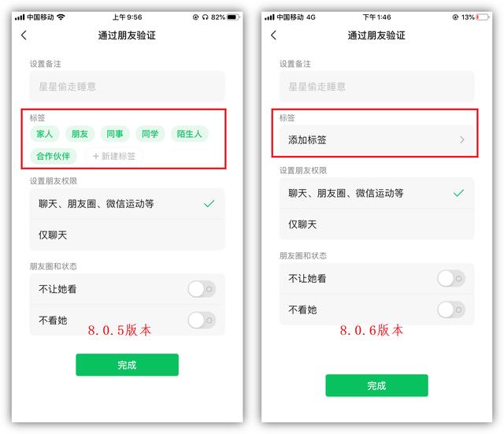Select 聊天、朋友圈、微信运动等 on right screen
The height and width of the screenshot is (434, 504).
click(376, 193)
